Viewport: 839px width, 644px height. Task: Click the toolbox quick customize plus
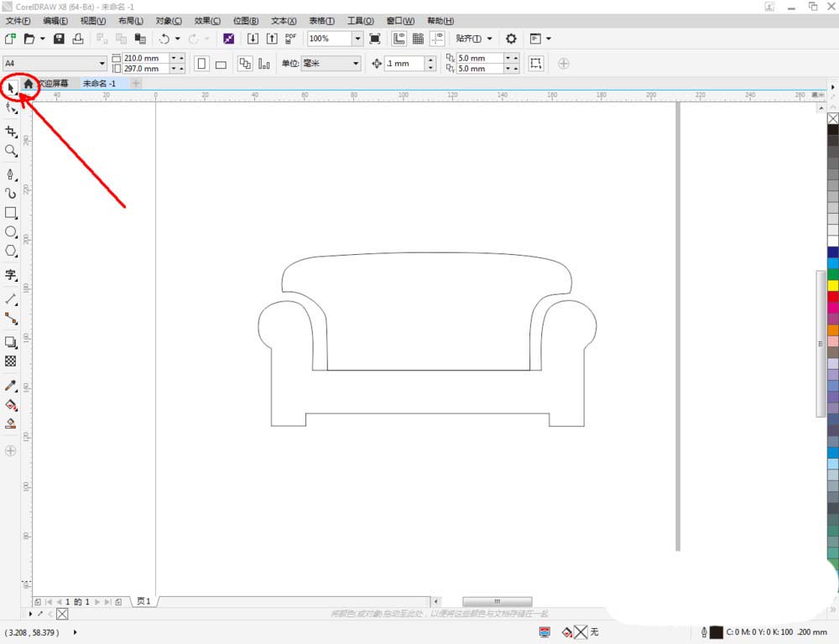click(11, 451)
